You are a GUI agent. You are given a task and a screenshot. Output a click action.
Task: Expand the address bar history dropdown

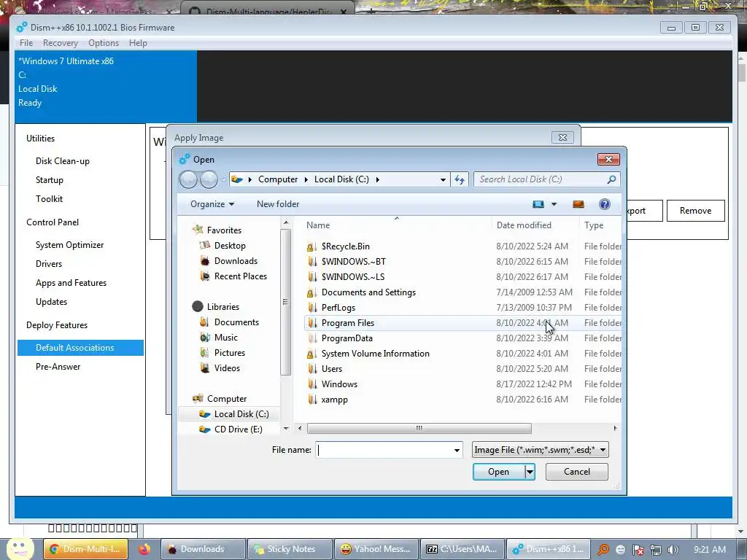(x=443, y=179)
